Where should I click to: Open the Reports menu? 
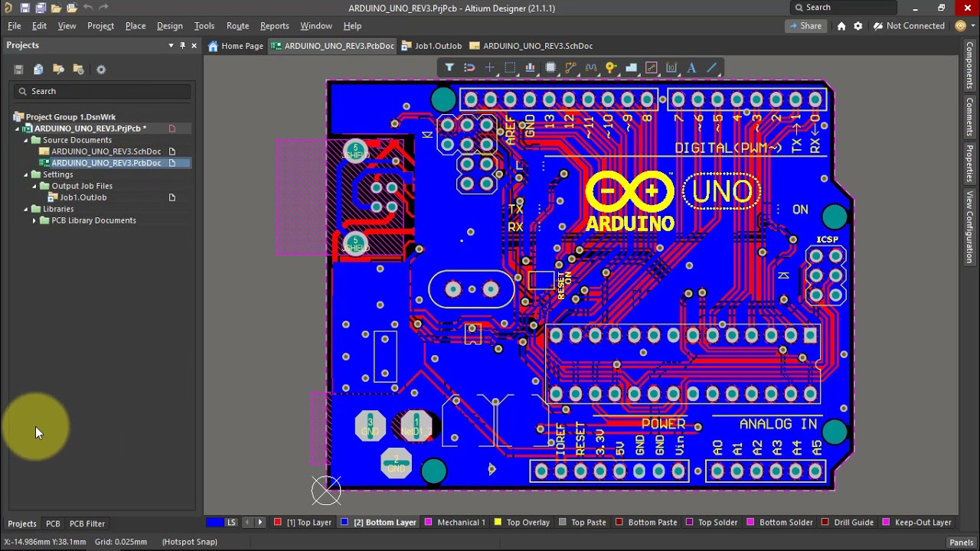274,26
